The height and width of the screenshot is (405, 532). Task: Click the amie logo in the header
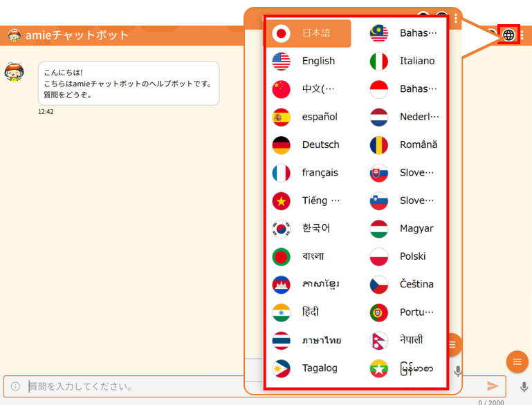click(14, 35)
